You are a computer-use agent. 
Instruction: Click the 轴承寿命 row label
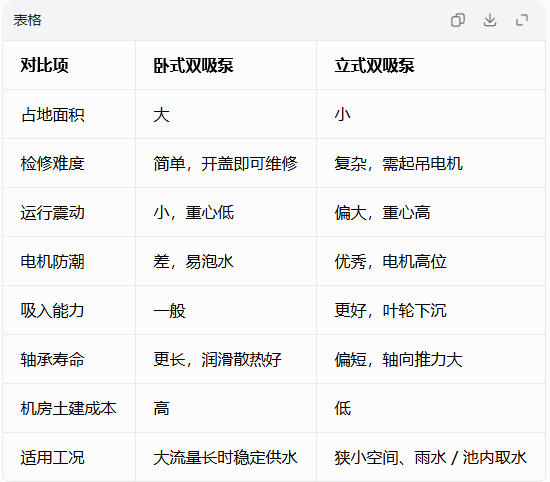coord(53,360)
